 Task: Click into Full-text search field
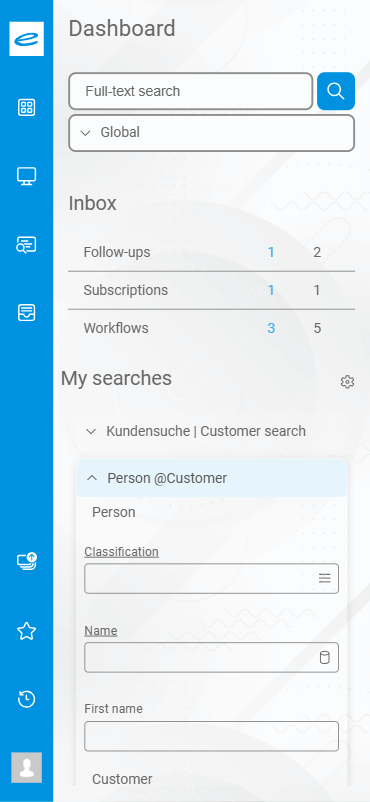(191, 91)
